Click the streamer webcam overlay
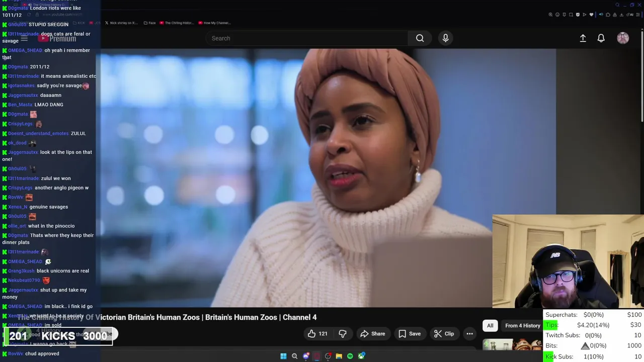The image size is (644, 362). click(x=568, y=261)
